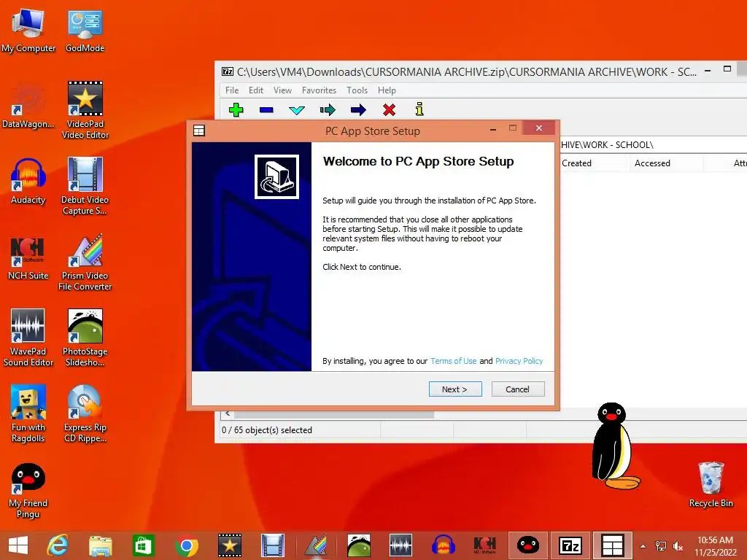The height and width of the screenshot is (560, 747).
Task: Select the PhotoStage Slideshow desktop icon
Action: [x=85, y=338]
